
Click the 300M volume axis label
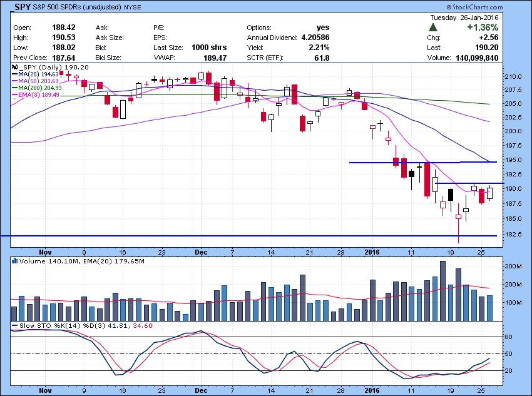(x=514, y=267)
